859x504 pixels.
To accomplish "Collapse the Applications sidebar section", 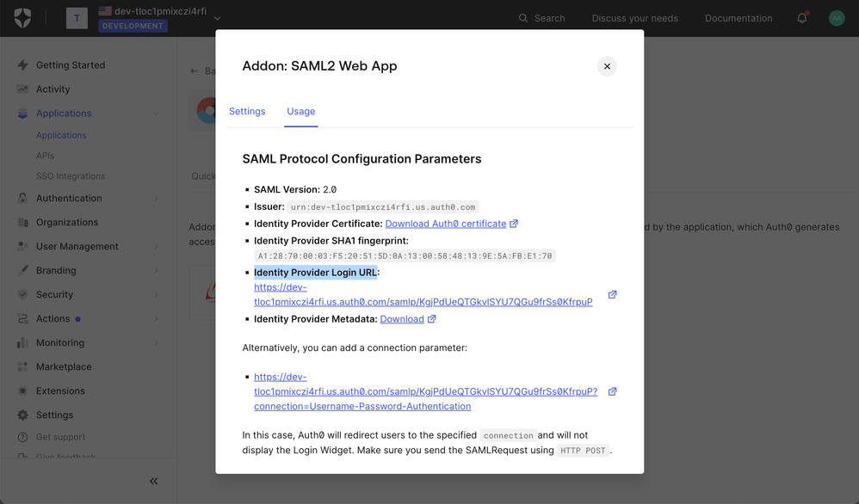I will 156,114.
